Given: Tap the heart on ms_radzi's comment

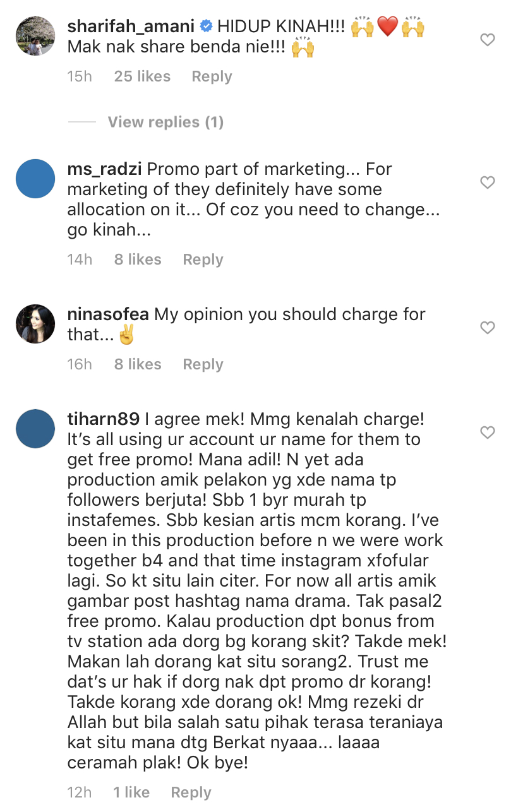Looking at the screenshot, I should 487,183.
